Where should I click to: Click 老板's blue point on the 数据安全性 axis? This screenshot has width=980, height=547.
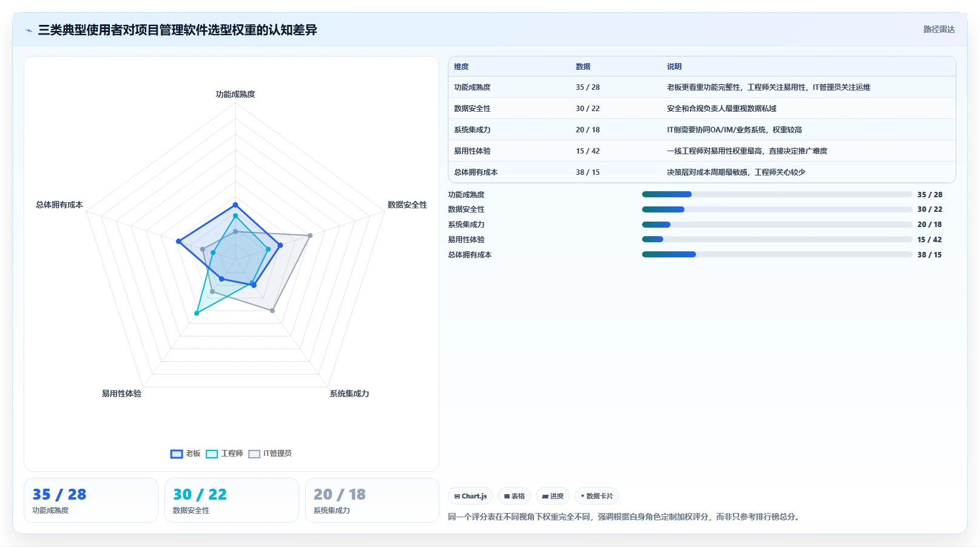pyautogui.click(x=280, y=245)
